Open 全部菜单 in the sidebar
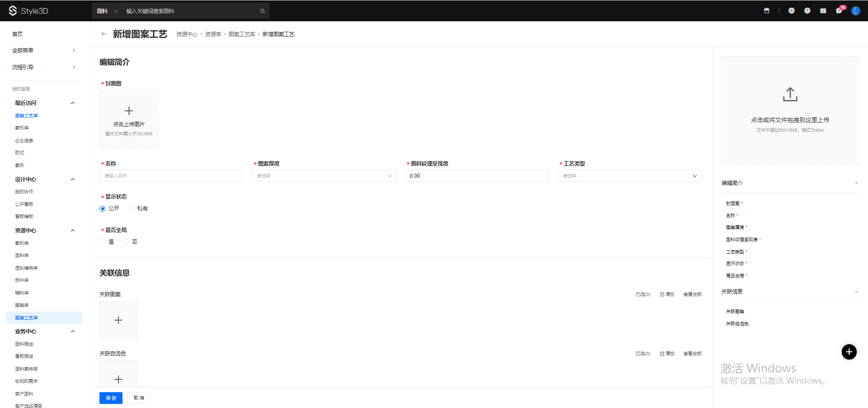The height and width of the screenshot is (408, 868). click(43, 50)
